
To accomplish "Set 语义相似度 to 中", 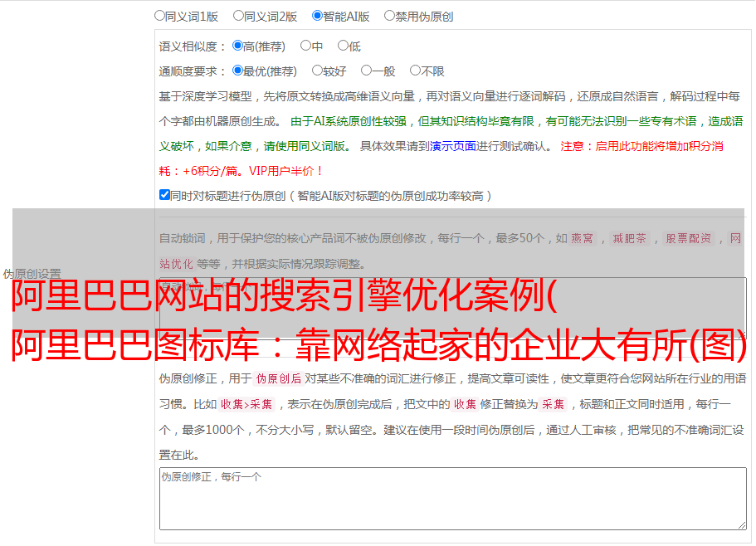I will pos(305,46).
